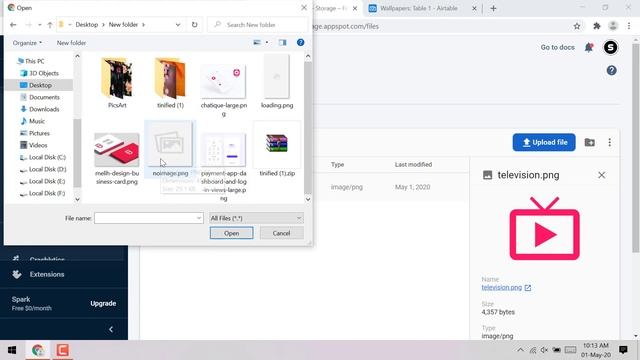
Task: Click scroll up arrow of navigation tree
Action: (x=78, y=56)
